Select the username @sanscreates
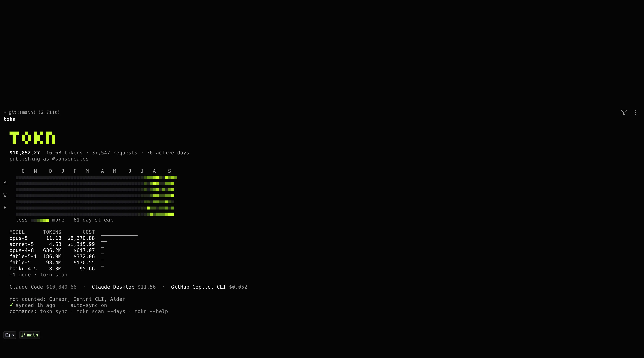644x358 pixels. pos(70,159)
